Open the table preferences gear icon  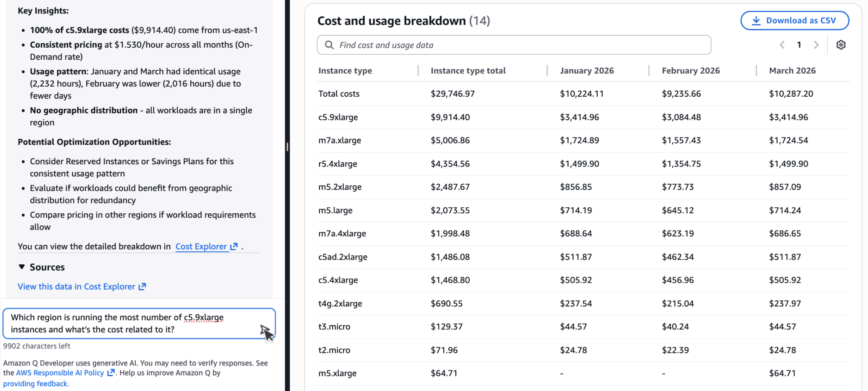(x=841, y=45)
